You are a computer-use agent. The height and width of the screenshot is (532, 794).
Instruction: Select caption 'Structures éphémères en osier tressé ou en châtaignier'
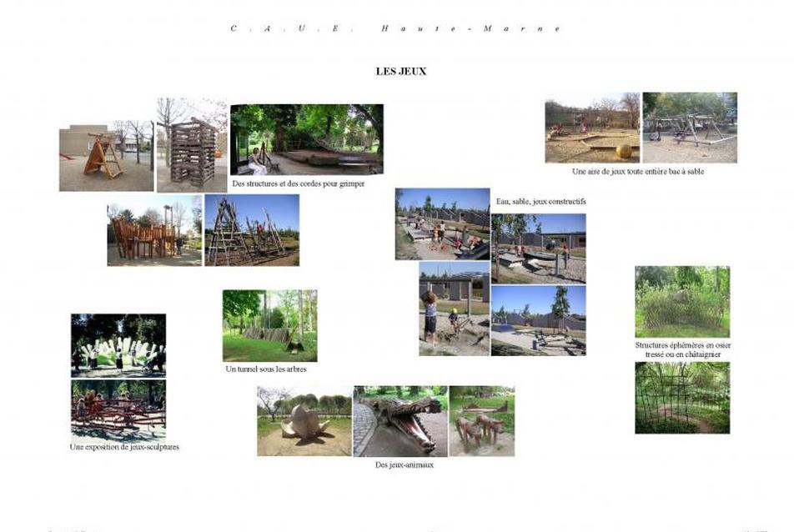(682, 349)
